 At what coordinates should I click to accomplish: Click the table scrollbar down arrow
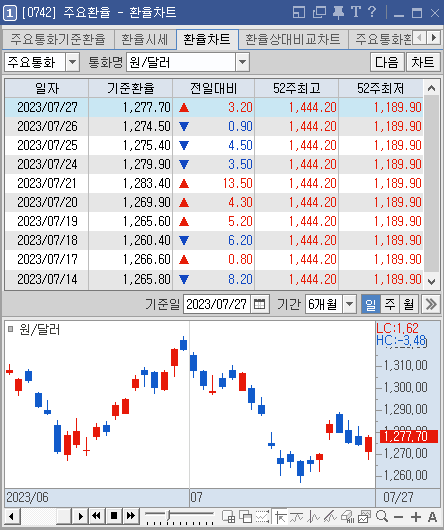(431, 281)
